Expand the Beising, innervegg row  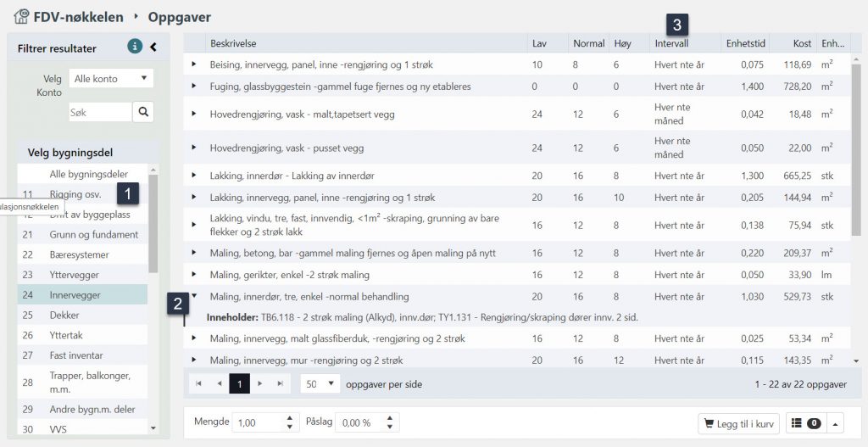coord(193,64)
